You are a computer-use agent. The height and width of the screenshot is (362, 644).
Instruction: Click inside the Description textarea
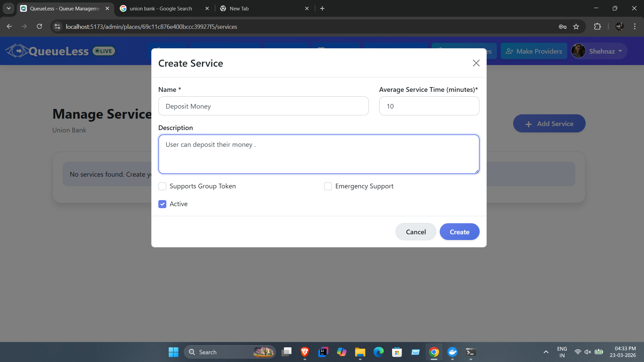tap(319, 154)
